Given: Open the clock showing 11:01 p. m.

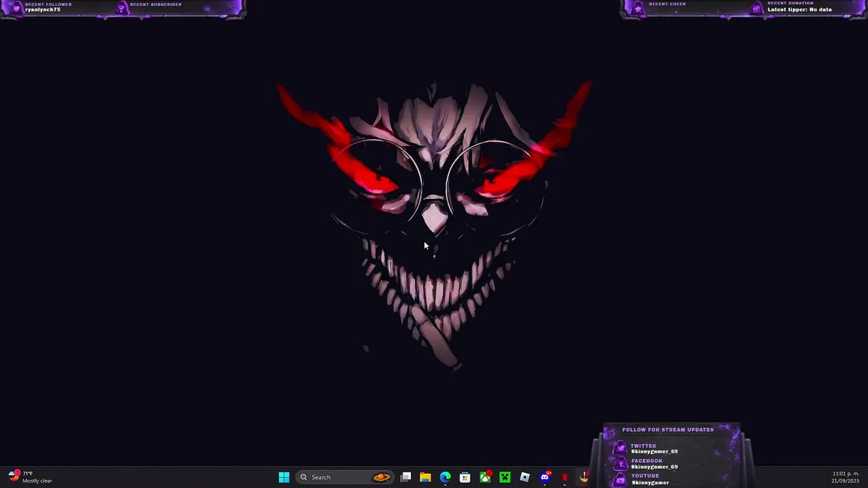Looking at the screenshot, I should tap(846, 477).
